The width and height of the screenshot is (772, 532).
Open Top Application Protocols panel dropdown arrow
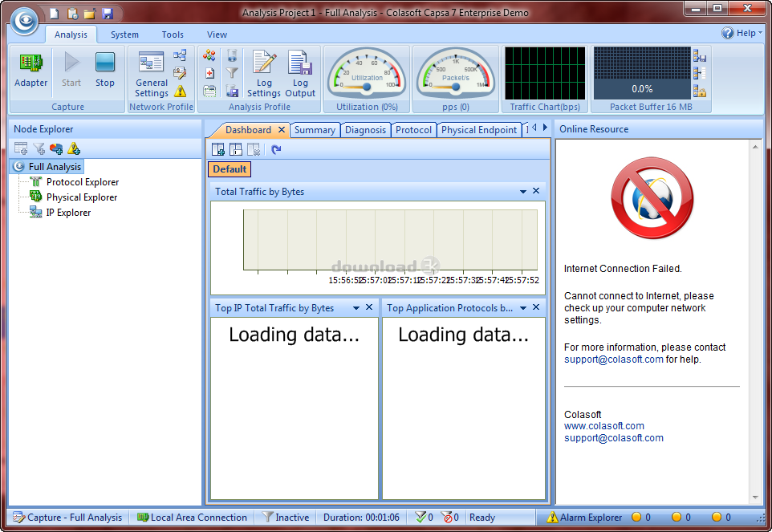(523, 308)
